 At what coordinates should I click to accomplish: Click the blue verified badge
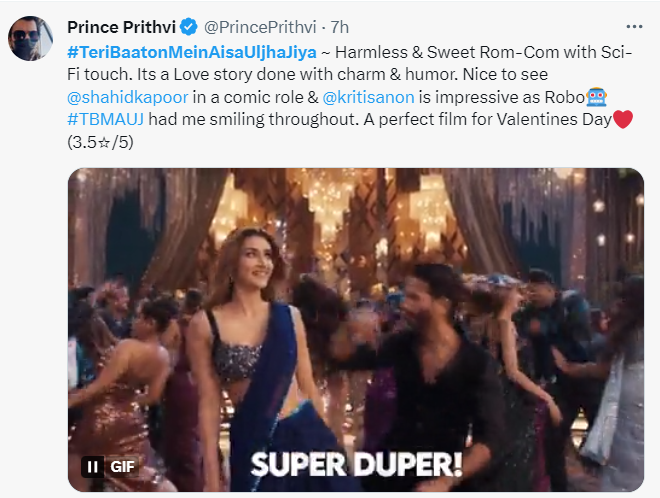pos(188,25)
